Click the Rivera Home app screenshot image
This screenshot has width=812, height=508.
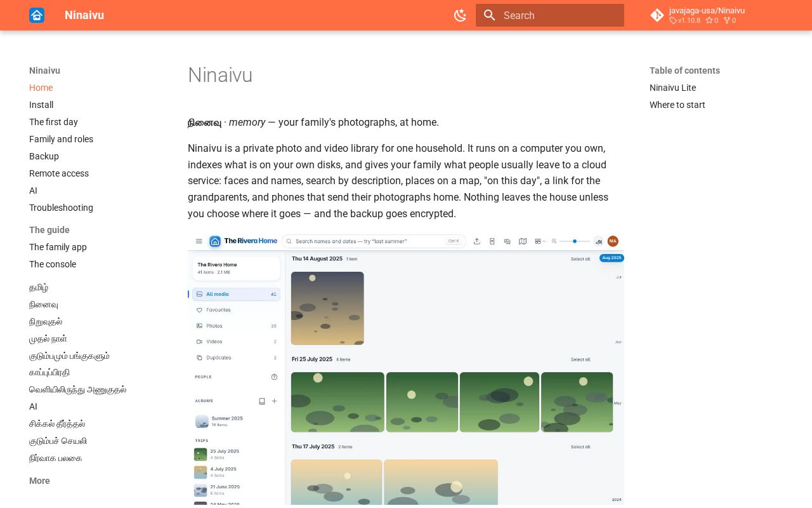pyautogui.click(x=406, y=369)
